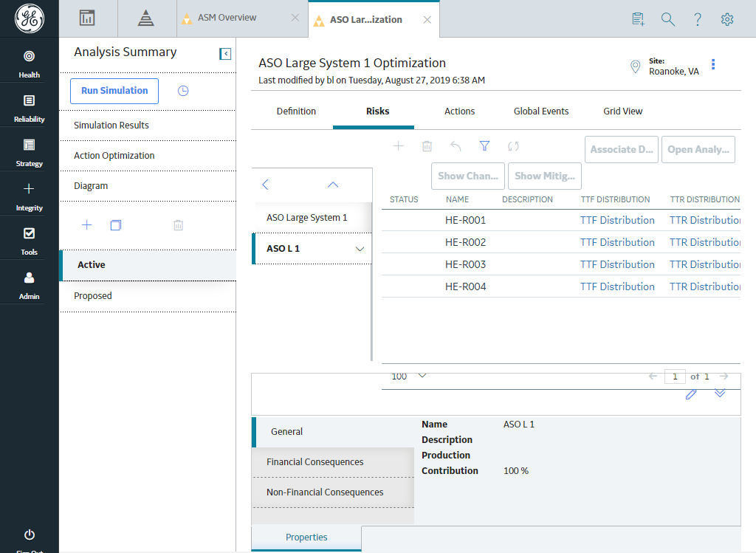
Task: Collapse the Analysis Summary pane
Action: pos(225,53)
